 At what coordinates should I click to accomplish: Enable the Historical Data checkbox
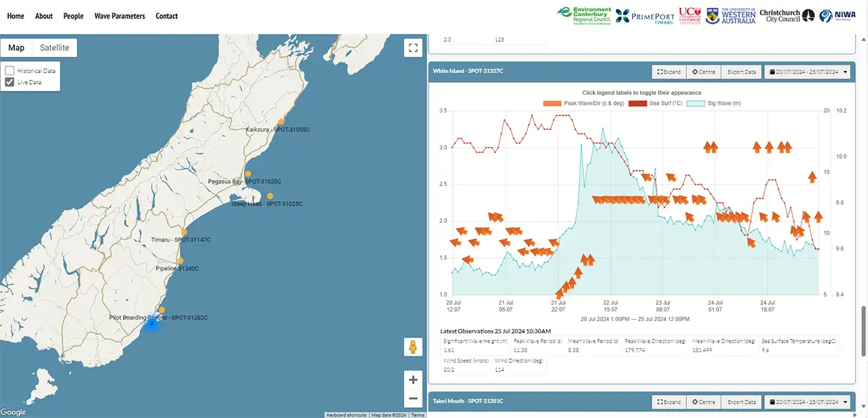click(9, 70)
